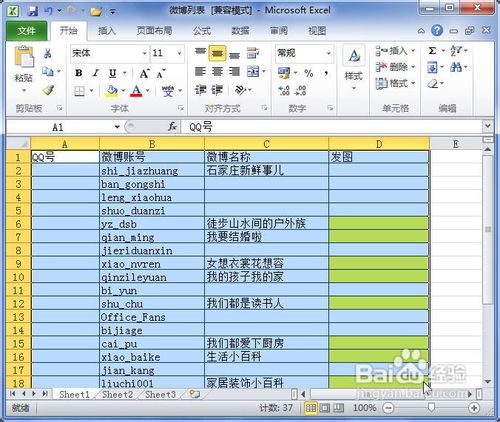Click the Find and Select binoculars icon
The height and width of the screenshot is (422, 500).
(456, 68)
